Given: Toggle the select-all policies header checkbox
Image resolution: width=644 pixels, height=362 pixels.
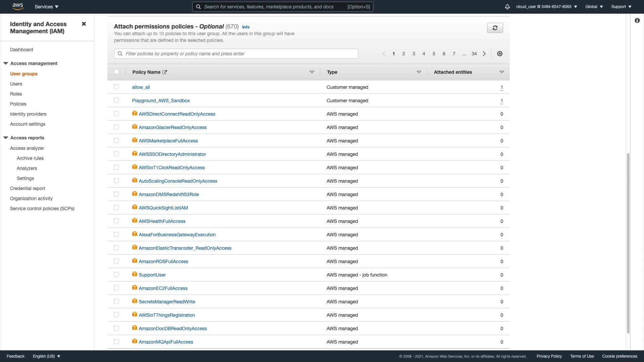Looking at the screenshot, I should 116,72.
